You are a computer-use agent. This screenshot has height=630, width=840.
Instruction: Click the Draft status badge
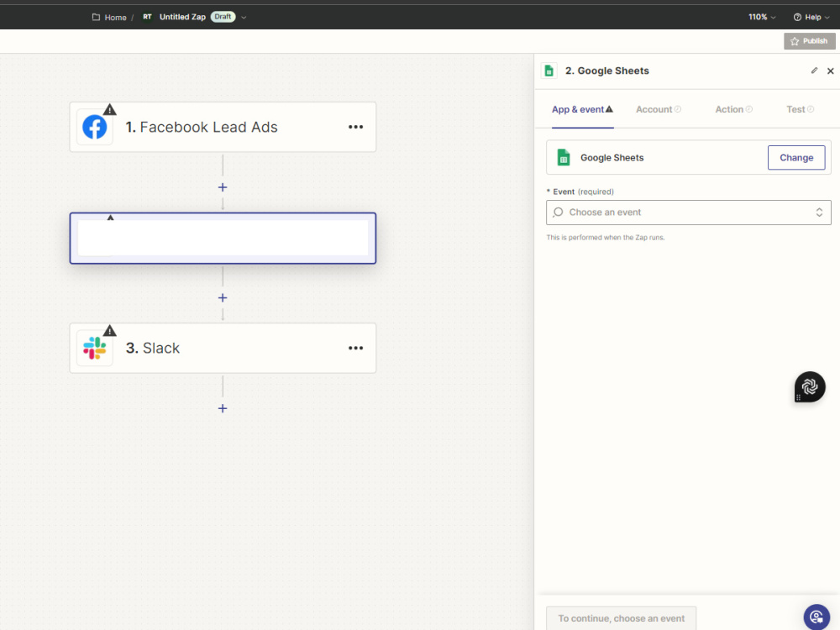tap(223, 17)
